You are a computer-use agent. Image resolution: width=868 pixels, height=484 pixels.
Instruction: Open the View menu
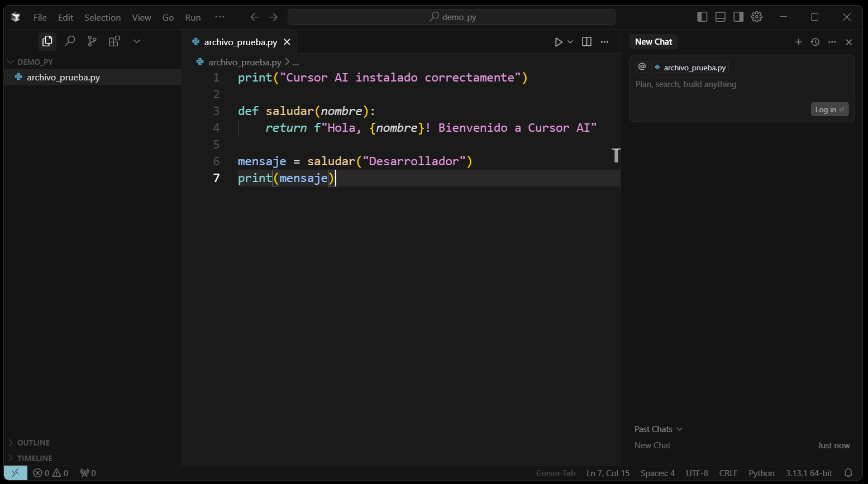[141, 17]
